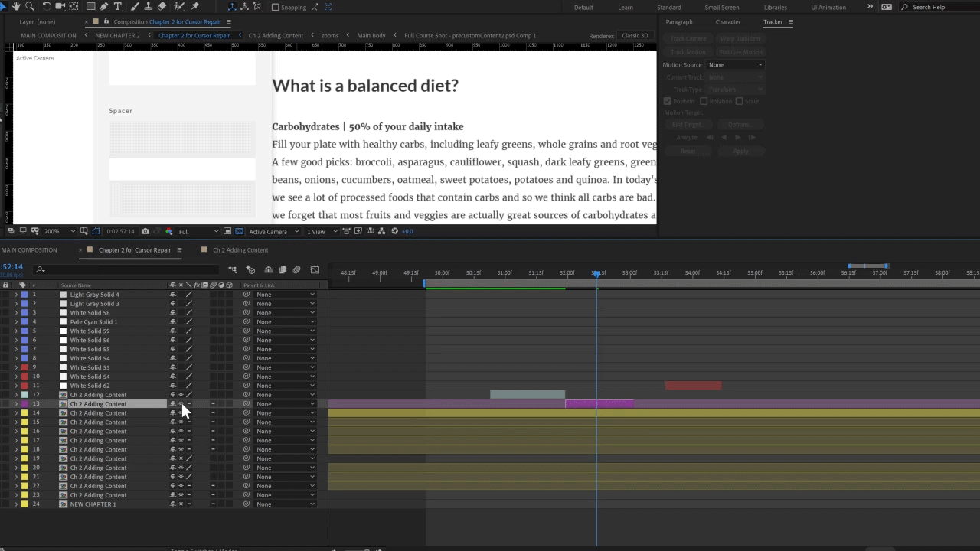Image resolution: width=980 pixels, height=551 pixels.
Task: Select the Hand tool
Action: tap(16, 7)
